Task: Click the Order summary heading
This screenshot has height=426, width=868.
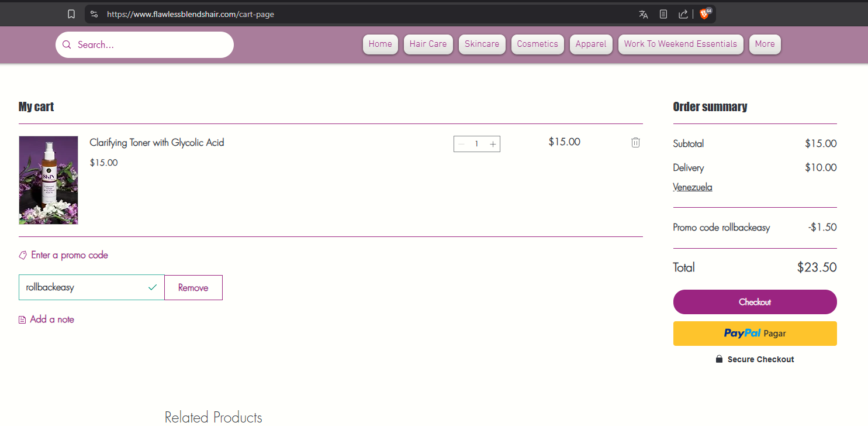Action: point(710,106)
